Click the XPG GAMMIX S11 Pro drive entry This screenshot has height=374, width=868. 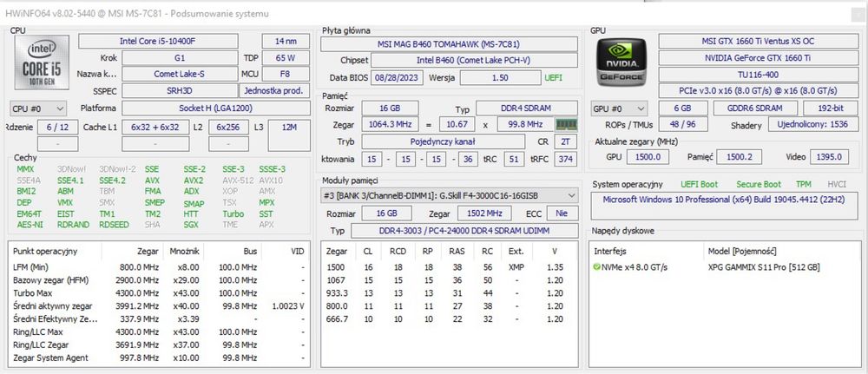tap(764, 267)
